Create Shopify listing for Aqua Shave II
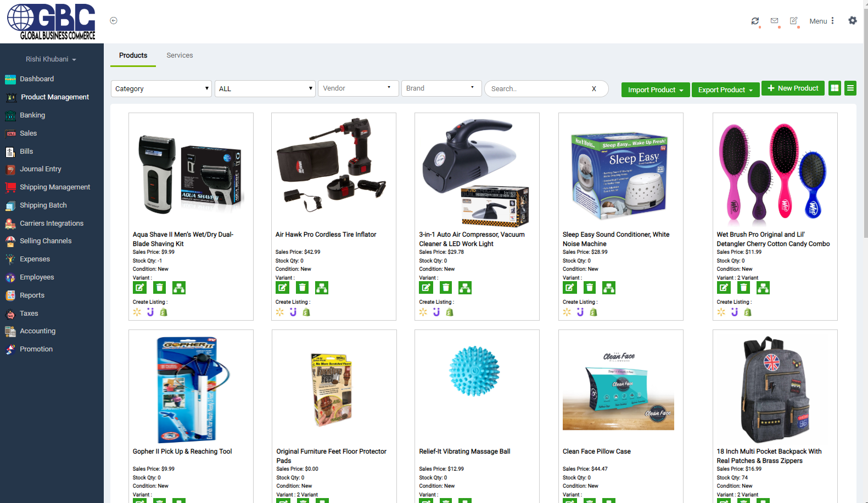 tap(164, 312)
